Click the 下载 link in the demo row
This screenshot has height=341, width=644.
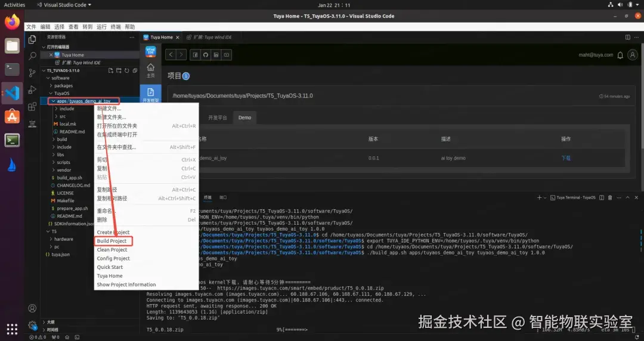pos(565,158)
